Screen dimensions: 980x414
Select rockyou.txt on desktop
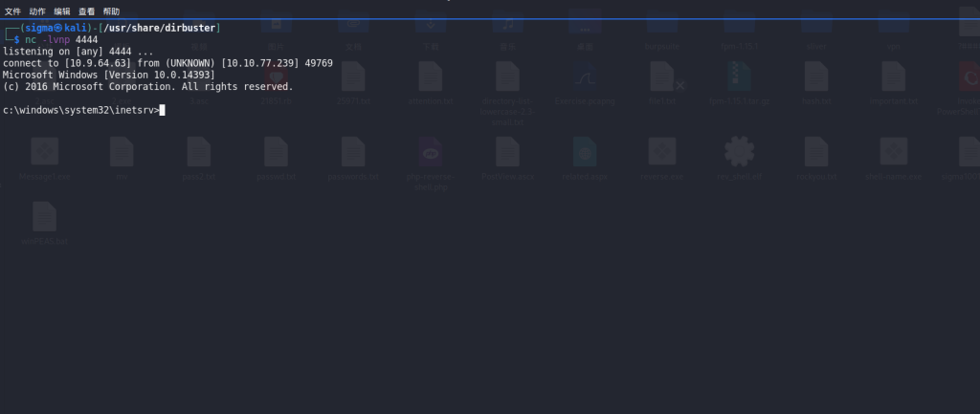point(816,159)
